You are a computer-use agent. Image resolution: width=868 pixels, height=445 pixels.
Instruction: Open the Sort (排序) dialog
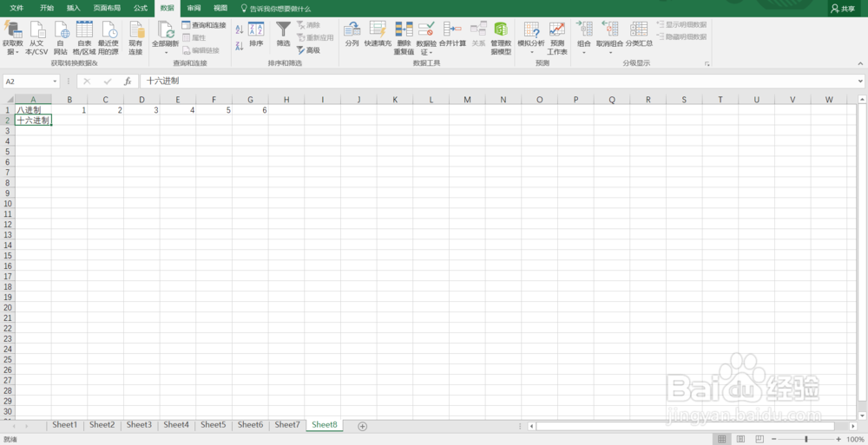click(256, 34)
